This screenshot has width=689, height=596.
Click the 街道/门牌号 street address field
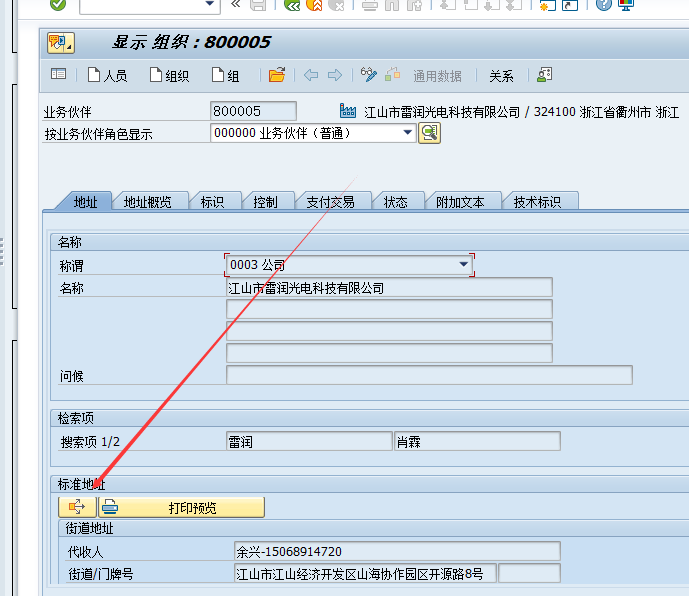click(365, 574)
